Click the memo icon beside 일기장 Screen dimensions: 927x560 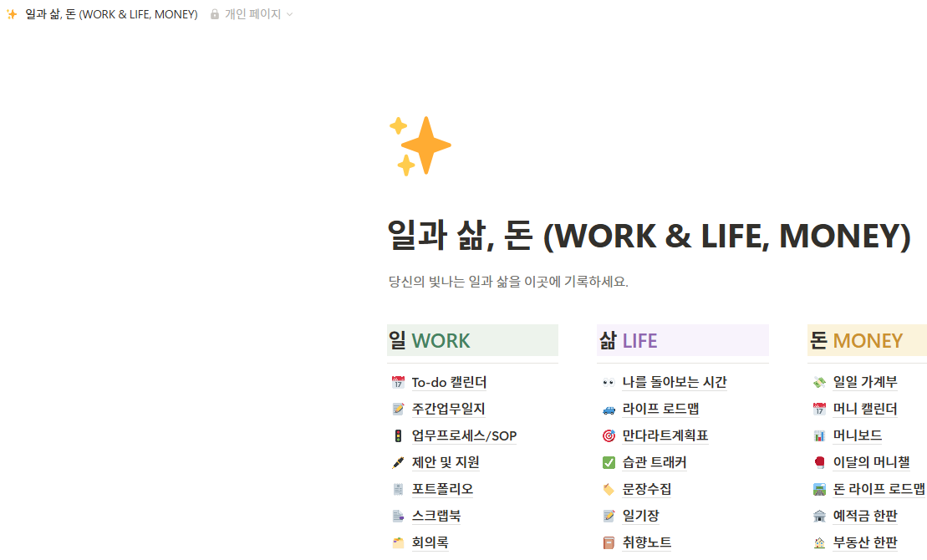[x=609, y=516]
